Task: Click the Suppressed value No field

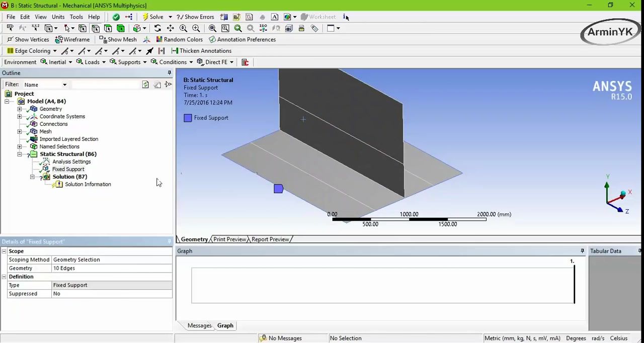Action: pos(112,294)
